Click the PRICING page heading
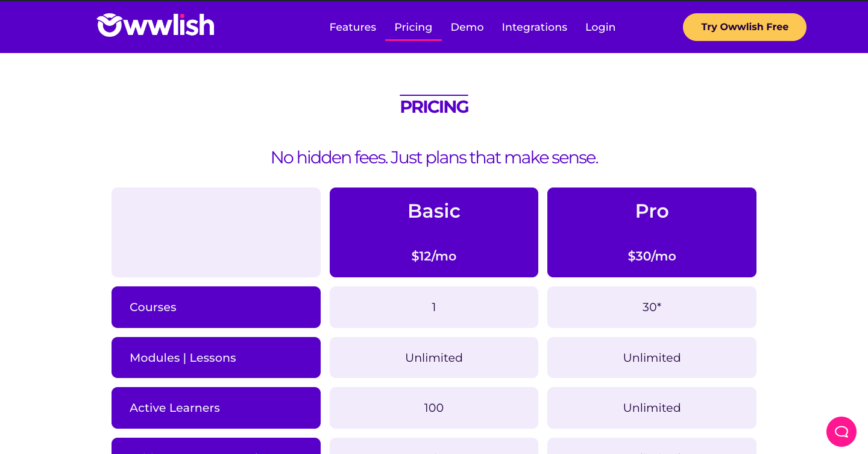 (434, 107)
